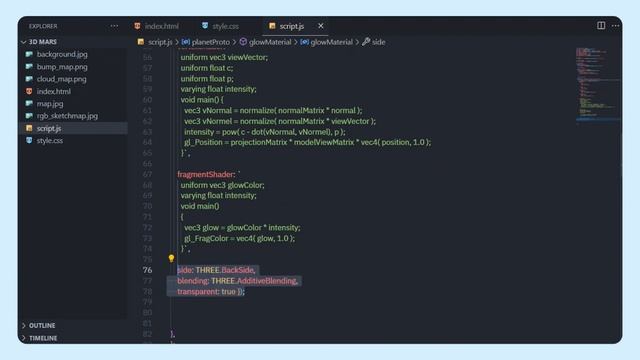Click the EXPLORER panel title

pos(43,26)
